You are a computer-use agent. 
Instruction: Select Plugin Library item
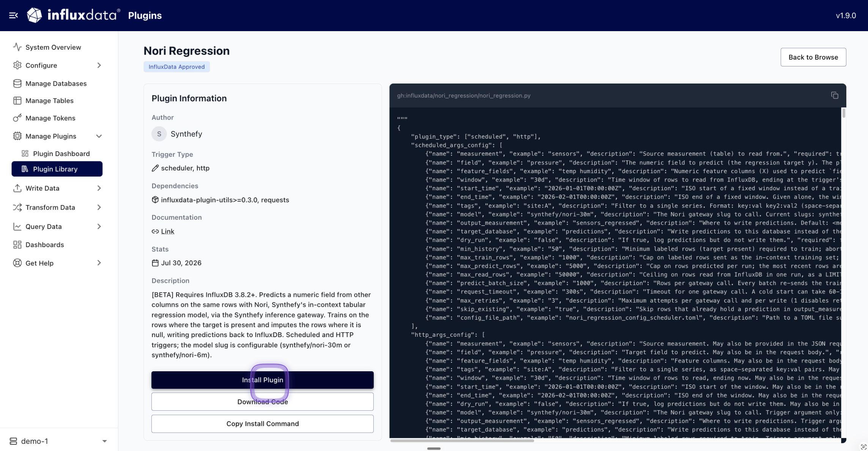[57, 169]
